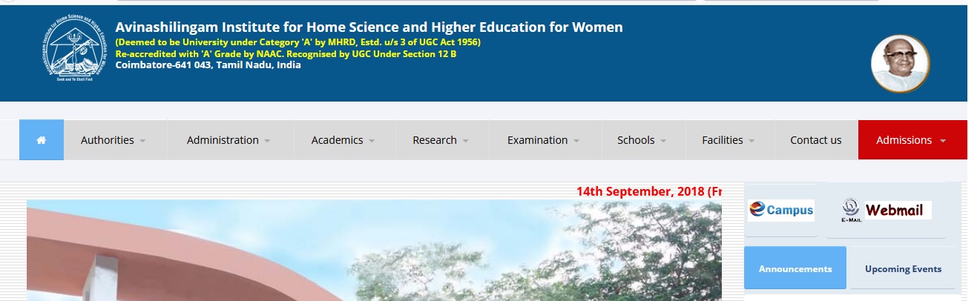This screenshot has height=301, width=980.
Task: Click the institute emblem logo
Action: pos(74,49)
